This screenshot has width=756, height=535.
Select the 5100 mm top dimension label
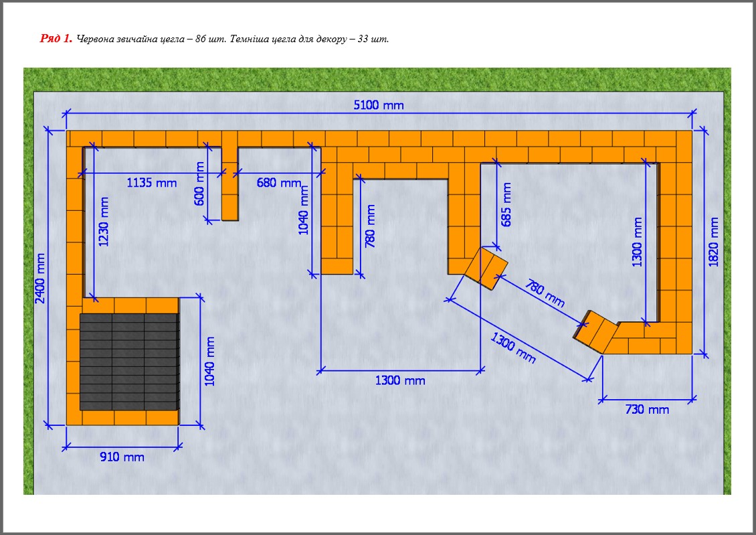tap(379, 105)
